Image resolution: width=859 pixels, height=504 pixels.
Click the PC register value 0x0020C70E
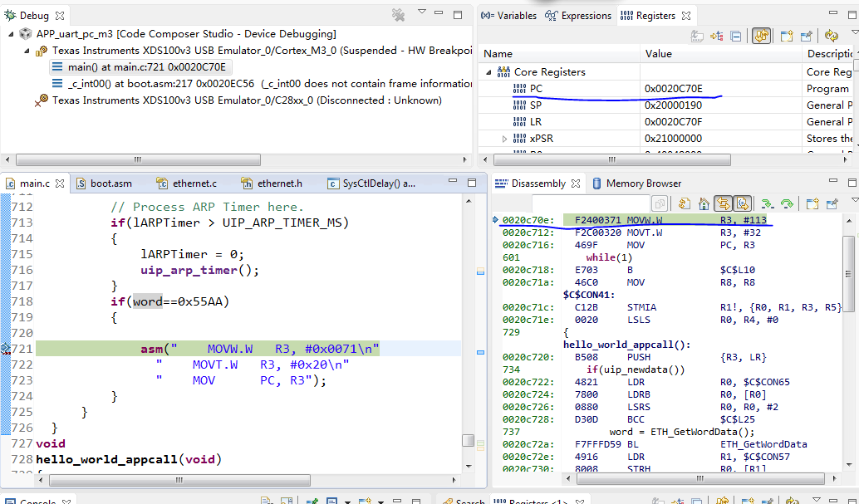coord(673,89)
